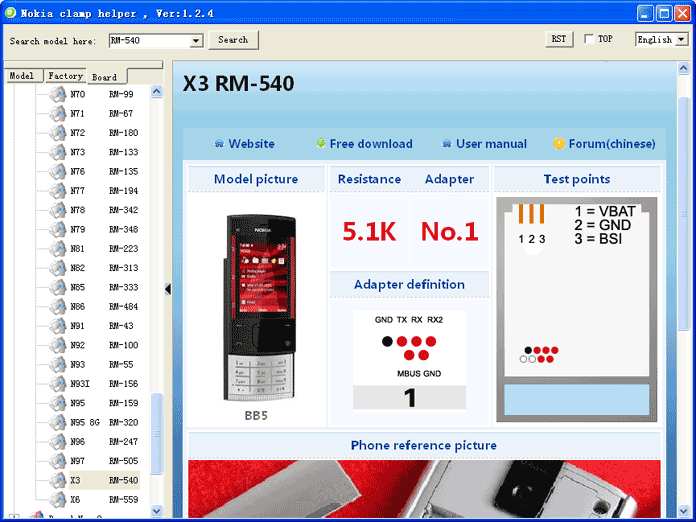Click the phone icon beside N82
Screen dimensions: 696x522
[58, 268]
